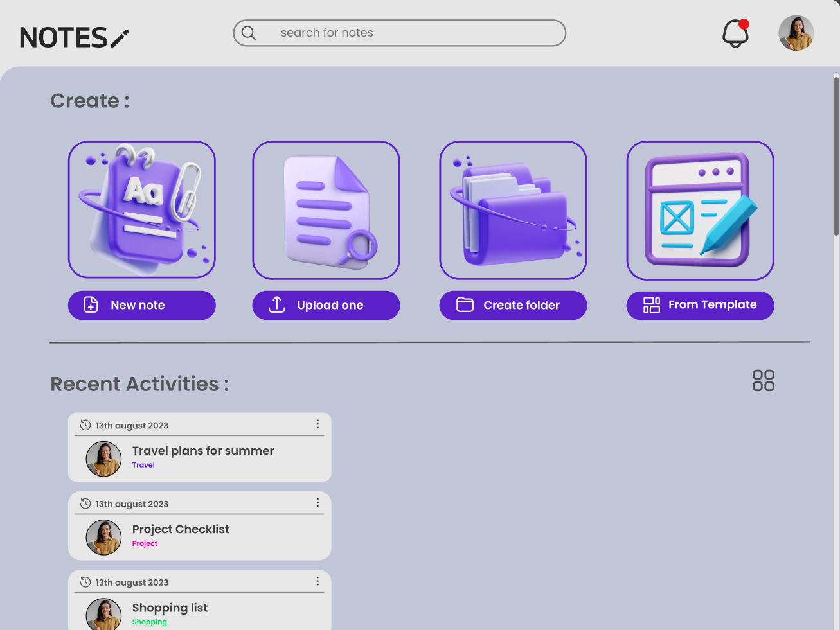Click the Upload one document illustration card
Image resolution: width=840 pixels, height=630 pixels.
coord(326,210)
